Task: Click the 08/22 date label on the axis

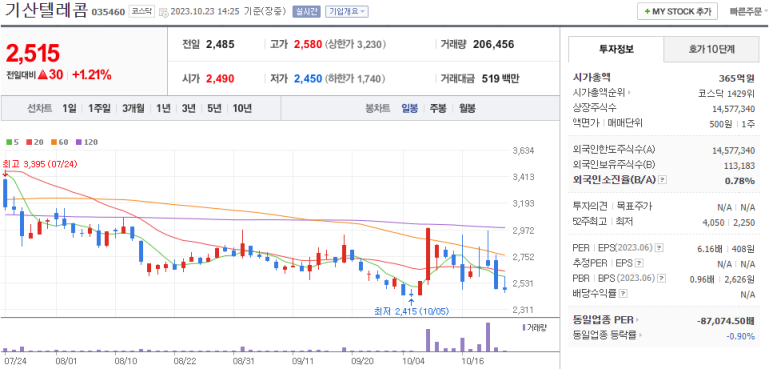Action: [185, 361]
